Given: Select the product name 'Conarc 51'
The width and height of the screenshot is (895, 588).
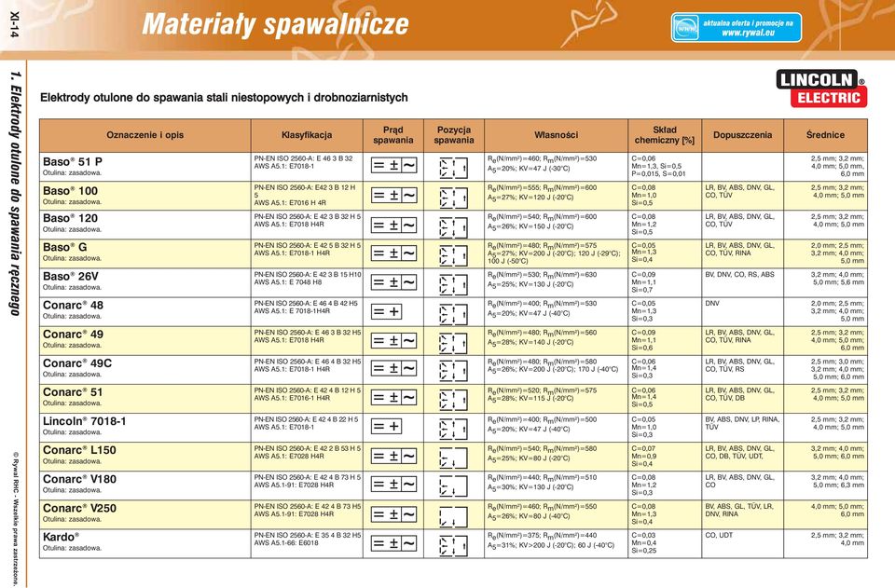Looking at the screenshot, I should 73,392.
